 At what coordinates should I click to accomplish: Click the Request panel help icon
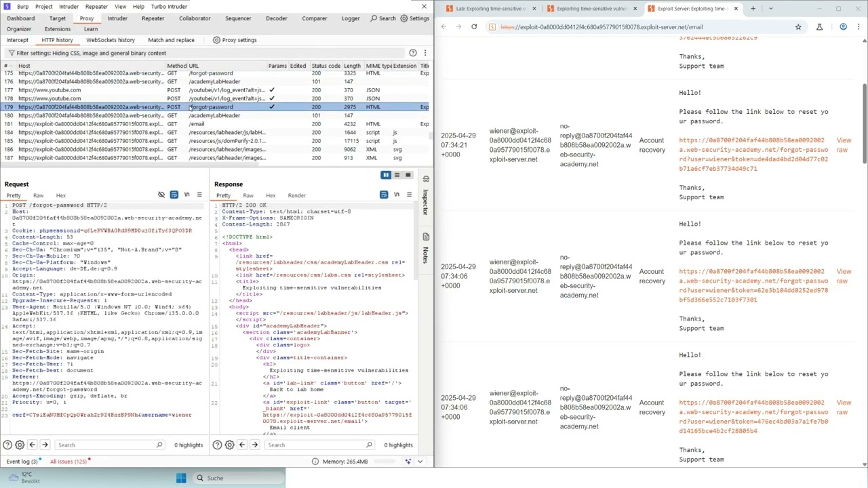tap(7, 445)
